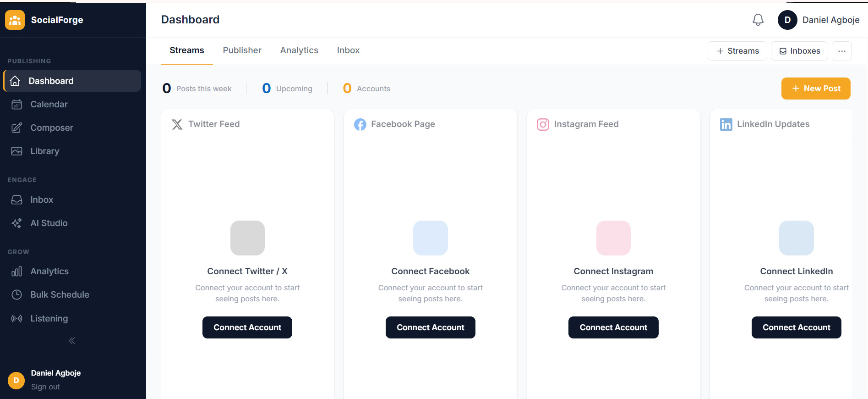Click the AI Studio sparkle icon
This screenshot has height=399, width=868.
16,223
